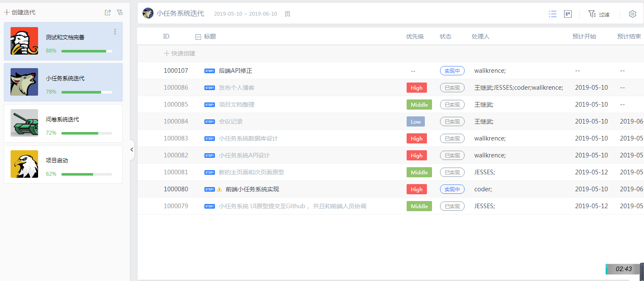The height and width of the screenshot is (281, 644).
Task: Open High priority dropdown for 发布个人博客
Action: [x=416, y=88]
